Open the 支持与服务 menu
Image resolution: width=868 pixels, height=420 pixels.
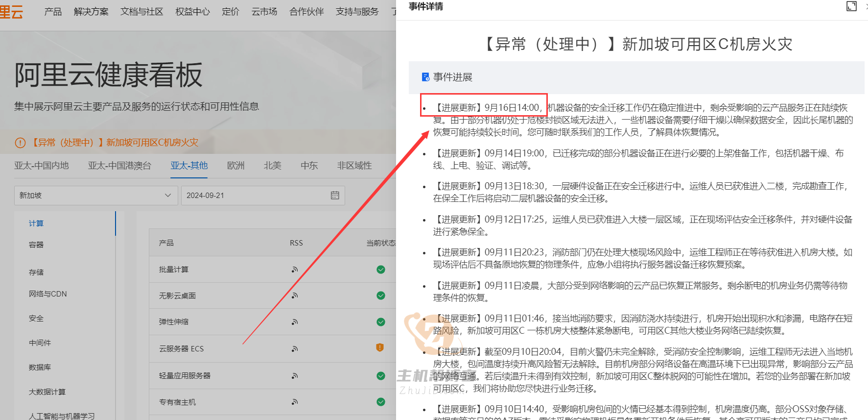[x=357, y=11]
